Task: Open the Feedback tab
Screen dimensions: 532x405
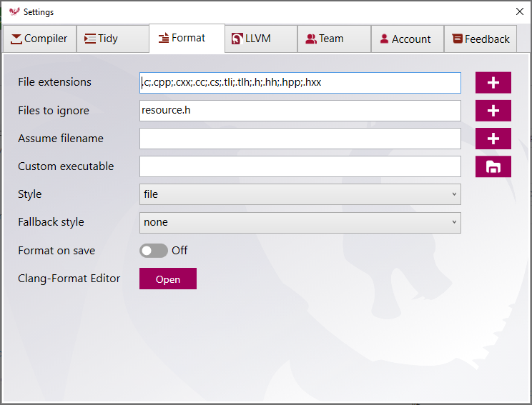Action: [481, 39]
